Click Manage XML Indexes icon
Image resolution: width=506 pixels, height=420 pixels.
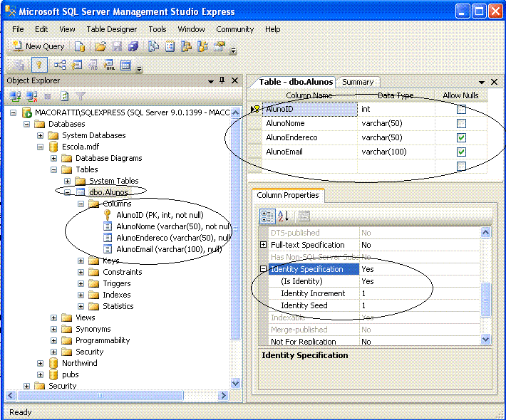click(110, 65)
